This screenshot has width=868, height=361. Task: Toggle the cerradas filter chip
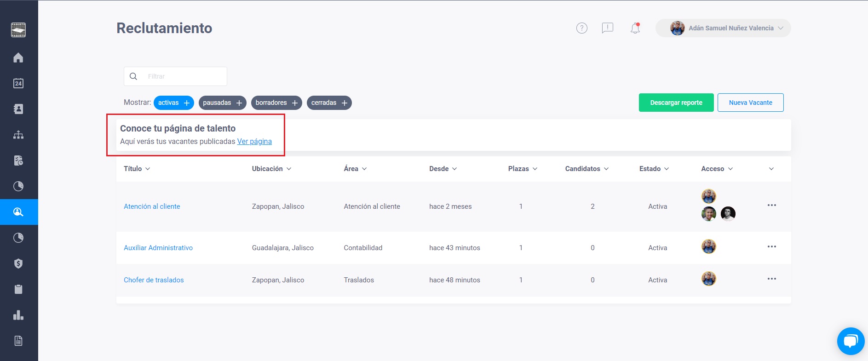329,103
